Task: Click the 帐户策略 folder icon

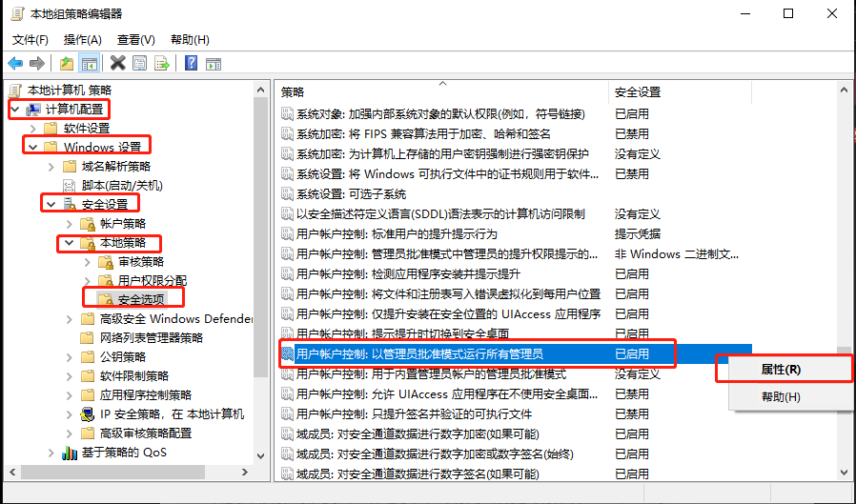Action: pyautogui.click(x=88, y=224)
